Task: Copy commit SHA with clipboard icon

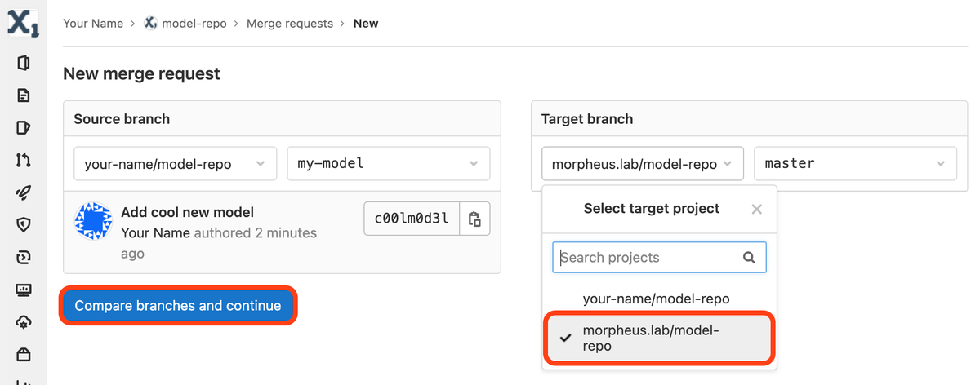Action: (x=474, y=219)
